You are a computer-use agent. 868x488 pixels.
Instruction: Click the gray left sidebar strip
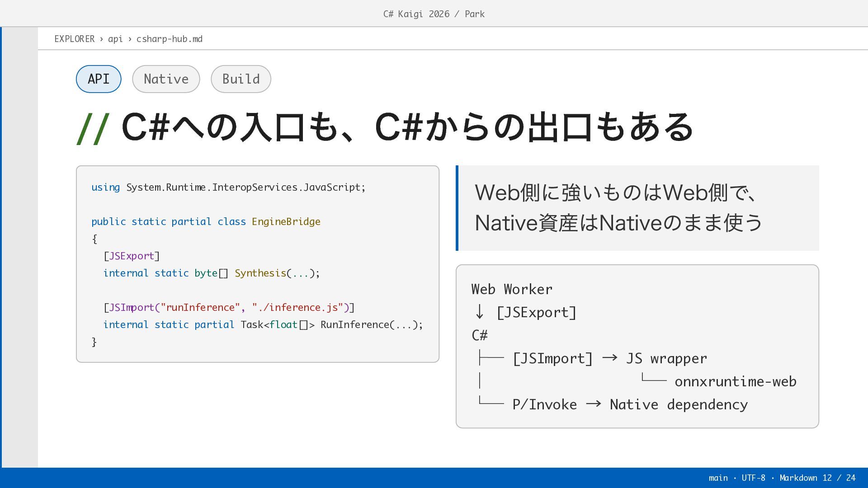[x=20, y=247]
